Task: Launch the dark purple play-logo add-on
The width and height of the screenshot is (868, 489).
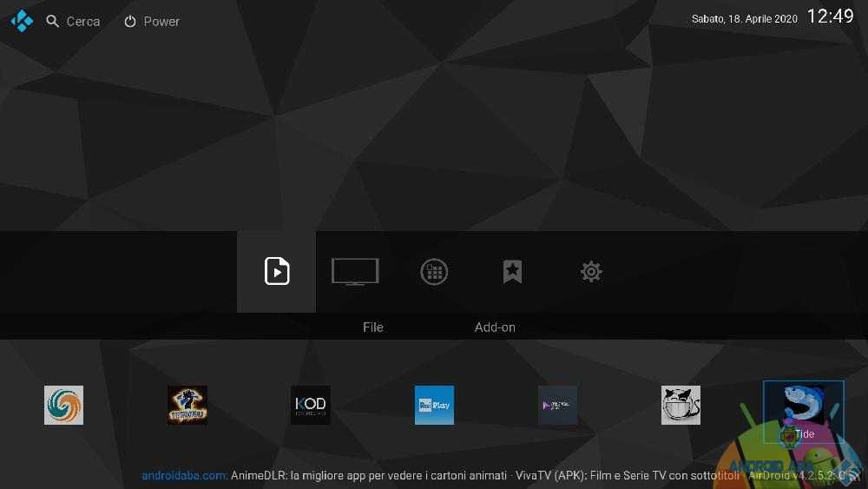Action: pyautogui.click(x=557, y=406)
